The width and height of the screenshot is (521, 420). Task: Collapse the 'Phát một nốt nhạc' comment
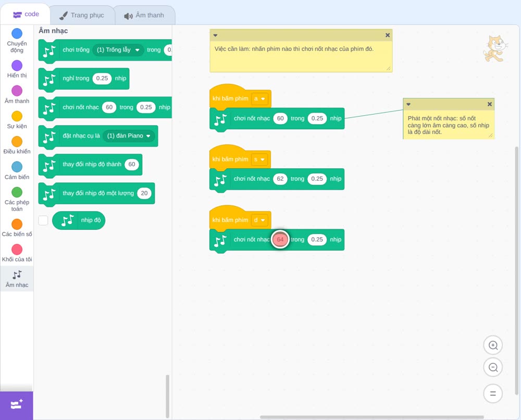pyautogui.click(x=408, y=104)
